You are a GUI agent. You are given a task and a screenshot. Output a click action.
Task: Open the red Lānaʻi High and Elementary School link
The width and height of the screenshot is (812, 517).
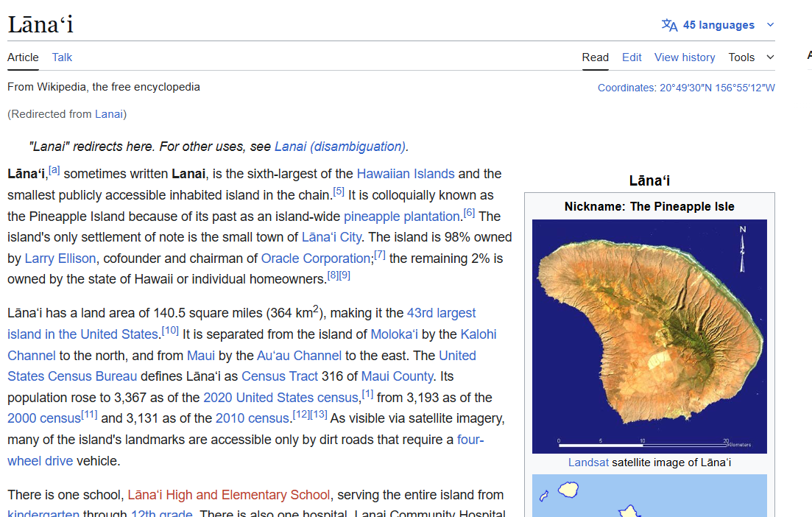(228, 495)
